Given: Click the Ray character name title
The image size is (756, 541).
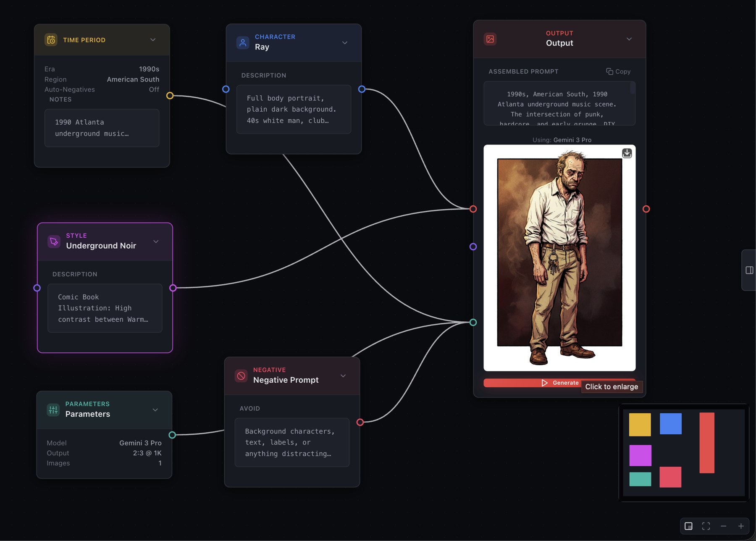Looking at the screenshot, I should 262,47.
